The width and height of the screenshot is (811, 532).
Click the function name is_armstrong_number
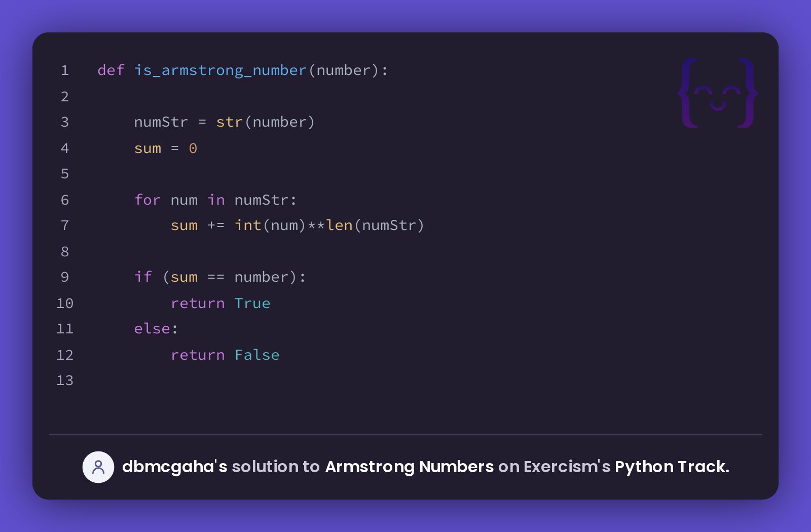coord(220,70)
